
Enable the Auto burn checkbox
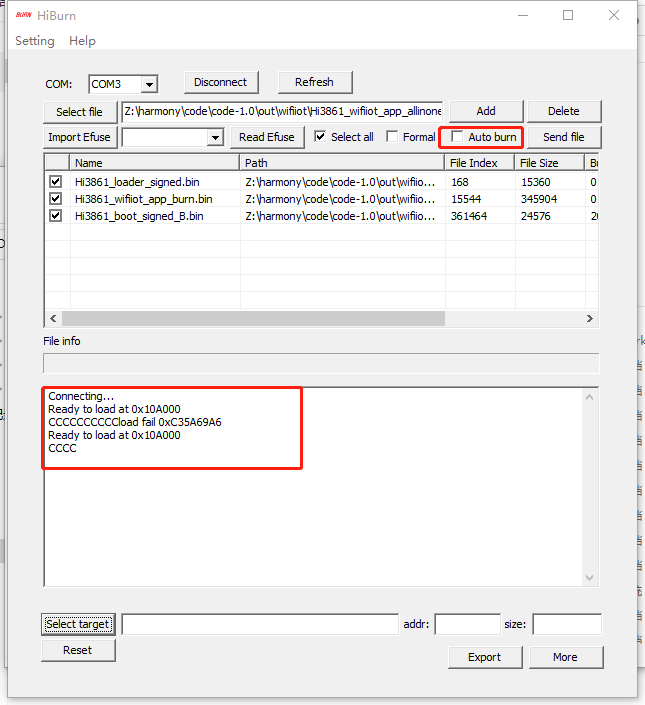(457, 136)
